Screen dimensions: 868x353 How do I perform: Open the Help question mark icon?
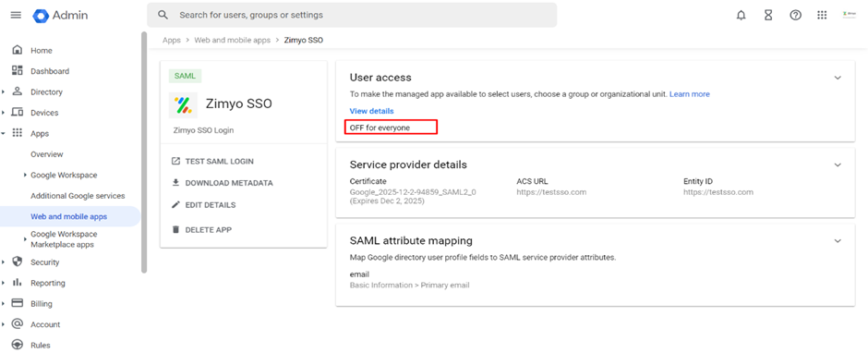point(795,16)
